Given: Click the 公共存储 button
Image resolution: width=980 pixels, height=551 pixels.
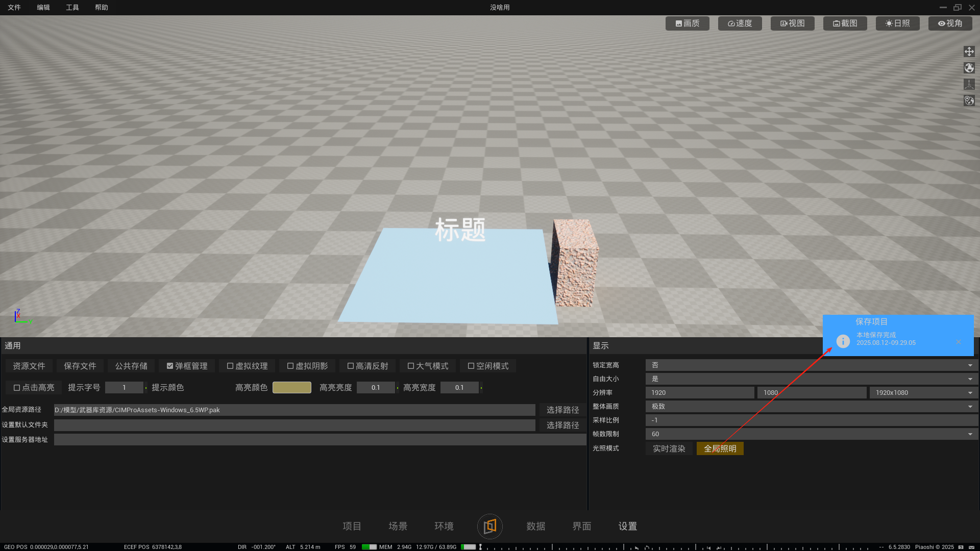Looking at the screenshot, I should coord(131,366).
